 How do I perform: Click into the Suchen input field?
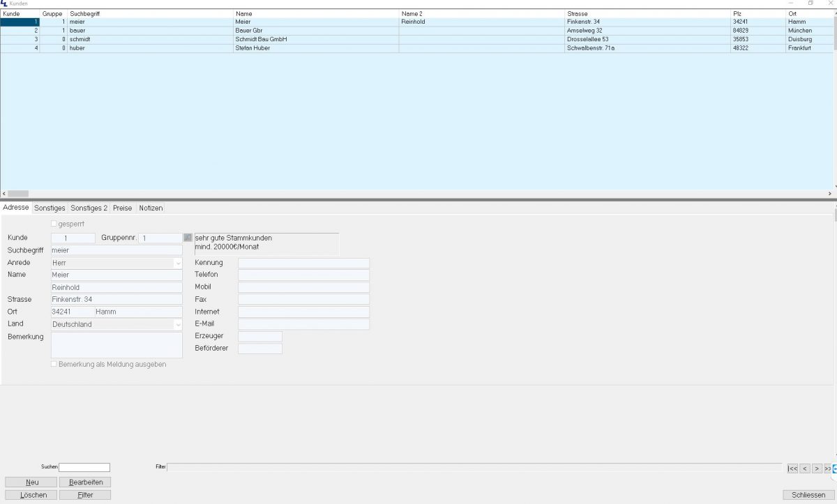84,467
